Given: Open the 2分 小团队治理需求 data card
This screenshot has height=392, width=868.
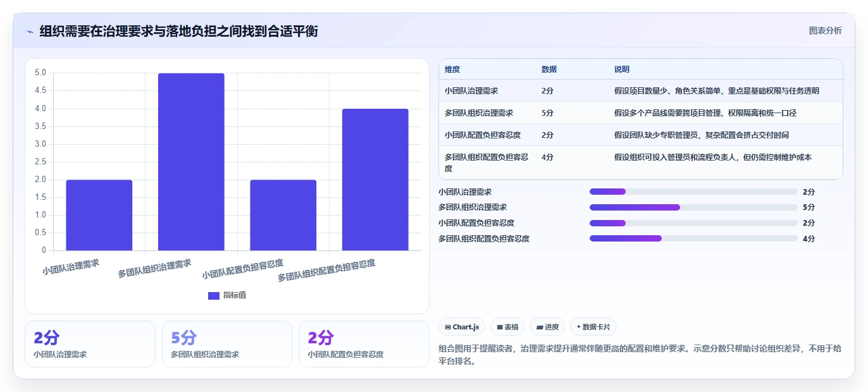Looking at the screenshot, I should pos(90,344).
